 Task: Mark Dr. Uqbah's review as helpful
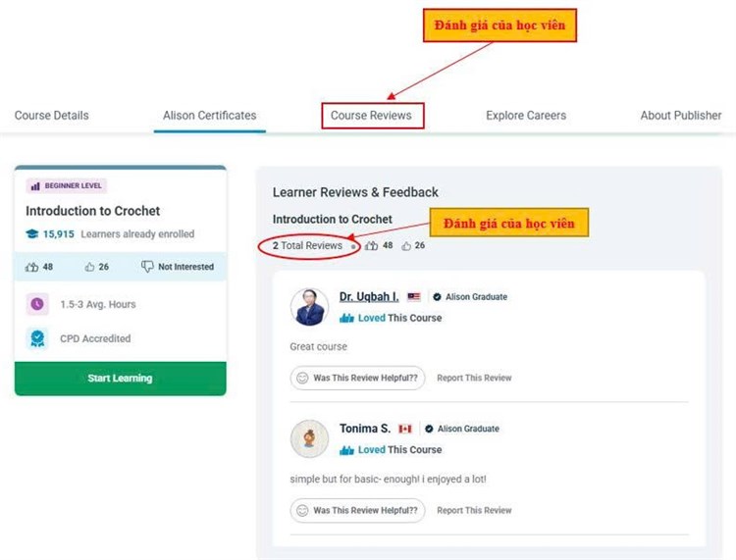[358, 378]
